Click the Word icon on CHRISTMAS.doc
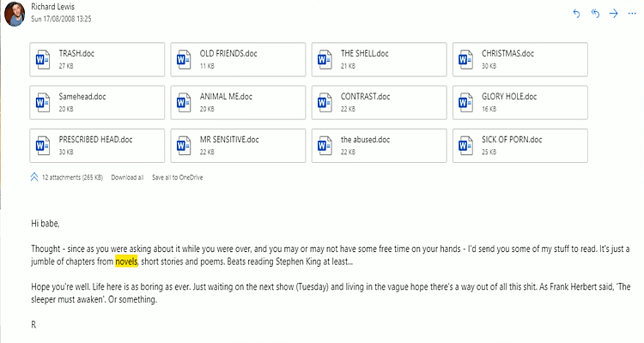This screenshot has height=343, width=644. (465, 59)
